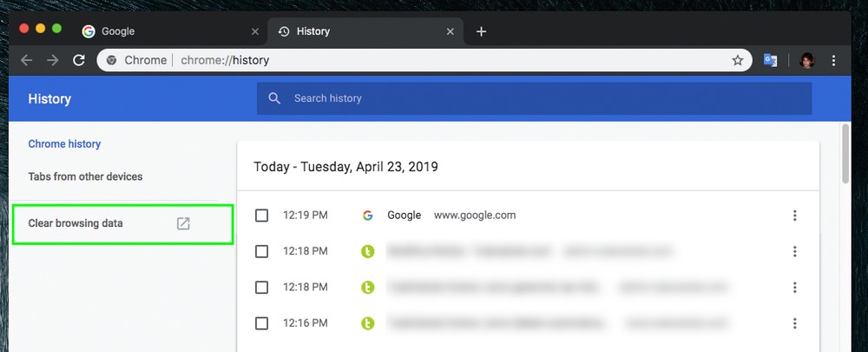Open the three-dot menu for first 12:18 PM entry
The width and height of the screenshot is (868, 352).
pyautogui.click(x=794, y=251)
